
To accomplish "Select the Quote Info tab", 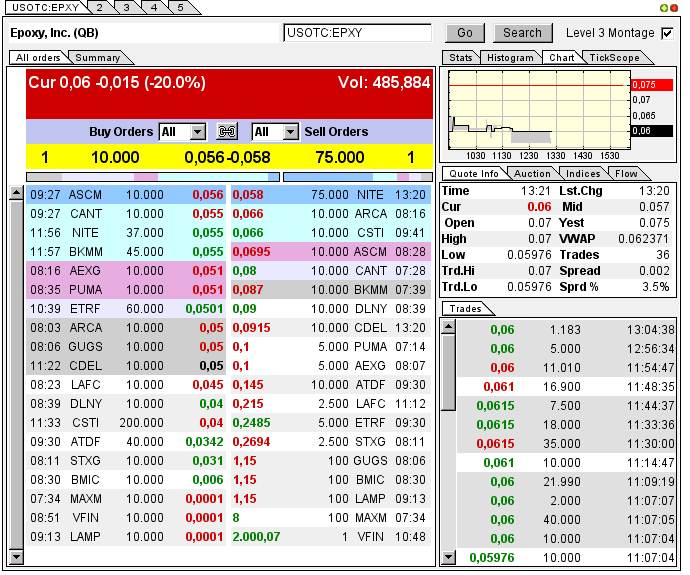I will [474, 174].
